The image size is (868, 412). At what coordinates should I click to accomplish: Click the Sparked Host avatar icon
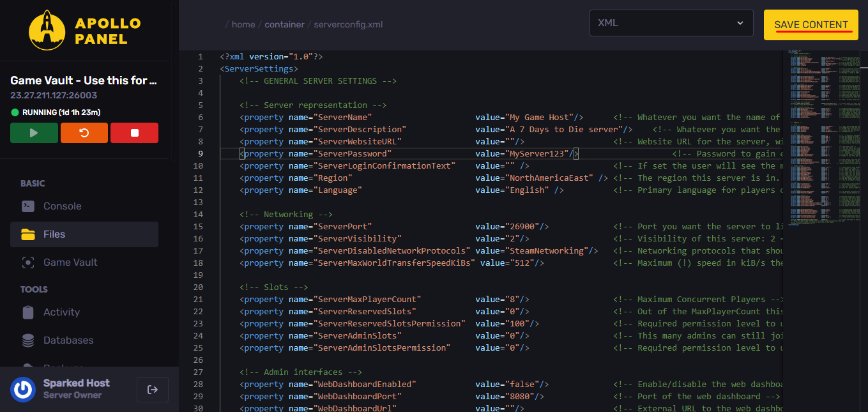tap(23, 389)
